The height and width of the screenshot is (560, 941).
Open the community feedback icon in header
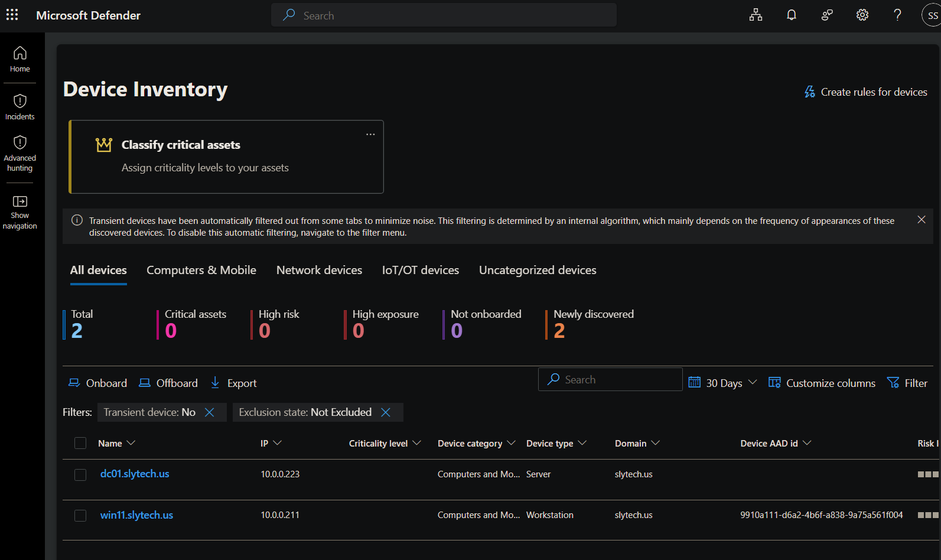tap(827, 15)
